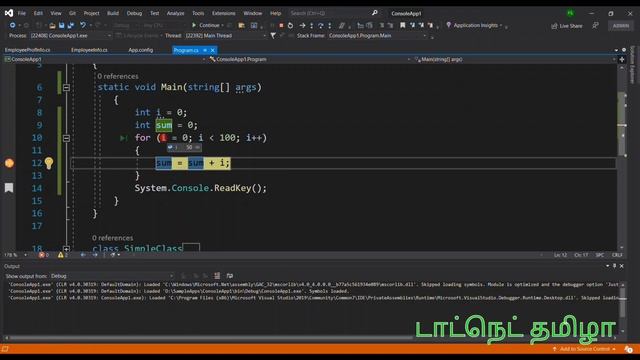Select the Program.cs tab
640x360 pixels.
point(186,50)
